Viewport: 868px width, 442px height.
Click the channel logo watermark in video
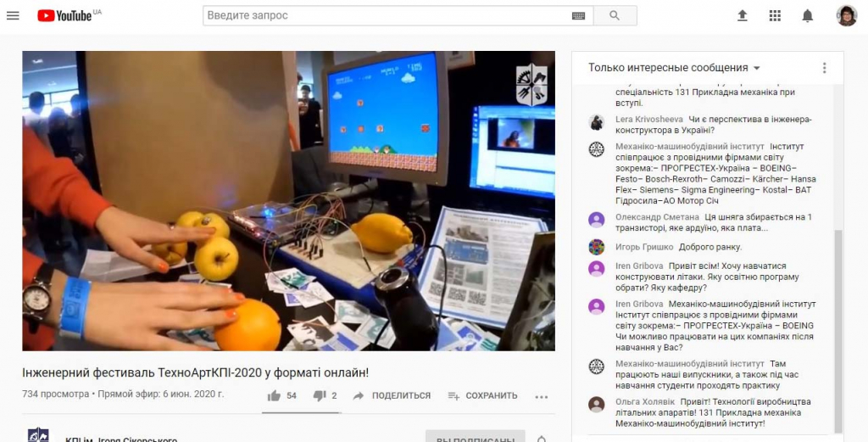[x=531, y=85]
